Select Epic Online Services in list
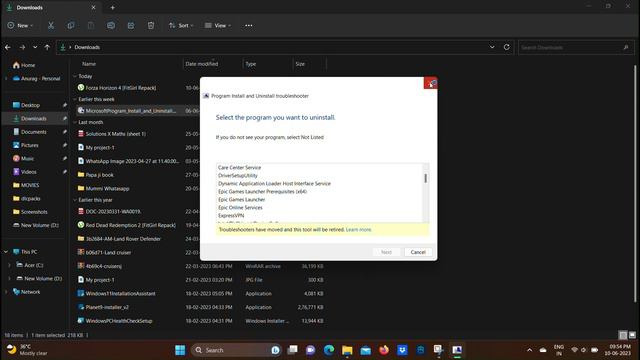The width and height of the screenshot is (640, 360). click(240, 207)
